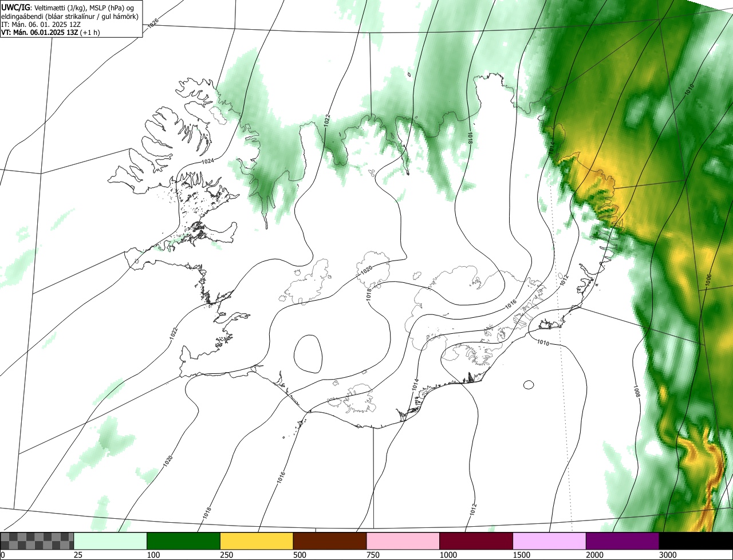Viewport: 733px width, 560px height.
Task: Click the 'UWC/IG: Veltimætti (J/kg)' title line
Action: tap(69, 7)
